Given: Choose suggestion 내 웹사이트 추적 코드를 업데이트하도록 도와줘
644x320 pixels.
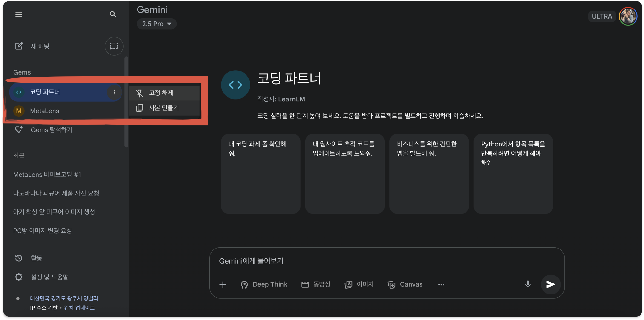Looking at the screenshot, I should click(x=345, y=174).
